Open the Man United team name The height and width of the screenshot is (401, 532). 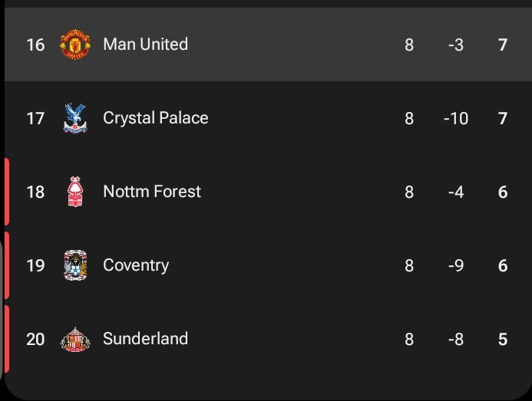pos(146,44)
